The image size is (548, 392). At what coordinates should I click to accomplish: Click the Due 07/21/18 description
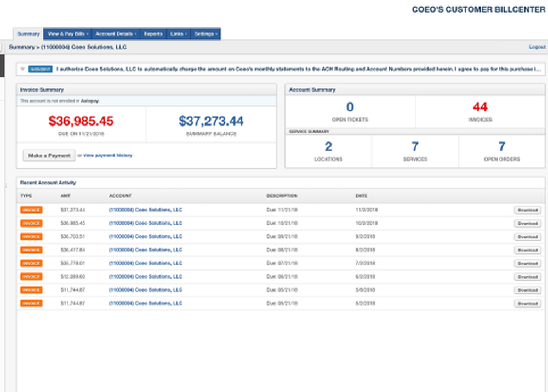(282, 263)
